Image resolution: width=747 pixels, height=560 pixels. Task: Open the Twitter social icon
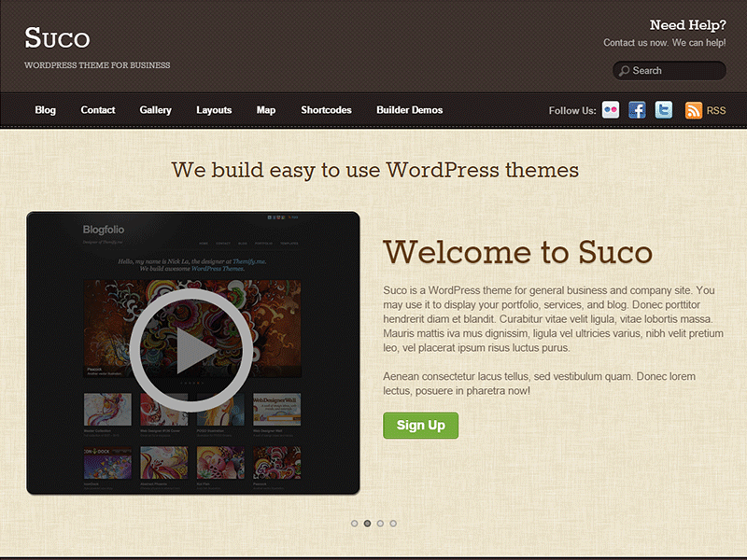[664, 110]
